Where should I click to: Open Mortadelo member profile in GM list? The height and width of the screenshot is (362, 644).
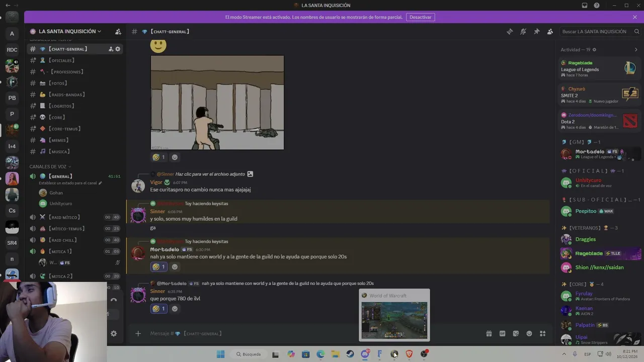click(x=599, y=153)
